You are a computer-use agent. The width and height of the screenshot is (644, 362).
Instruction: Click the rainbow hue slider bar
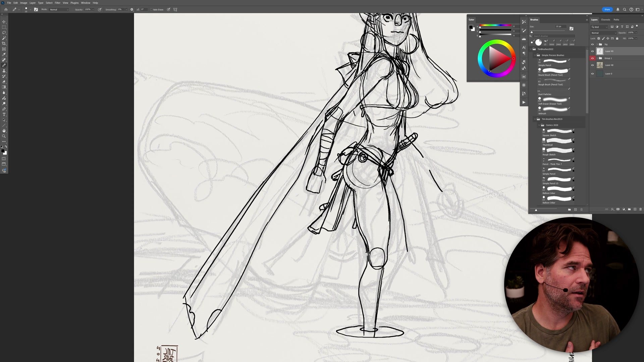pos(495,25)
